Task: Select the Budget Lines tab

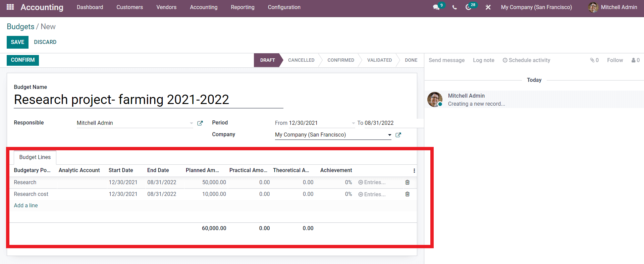Action: (x=35, y=157)
